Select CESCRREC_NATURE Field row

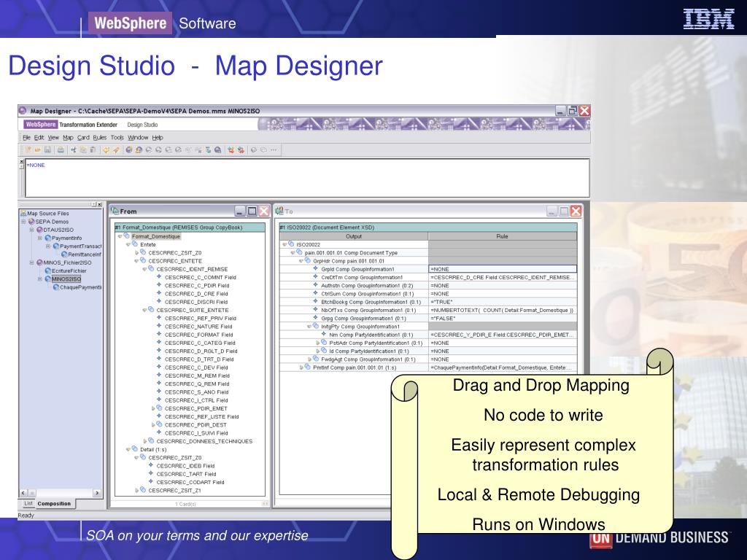(x=198, y=327)
